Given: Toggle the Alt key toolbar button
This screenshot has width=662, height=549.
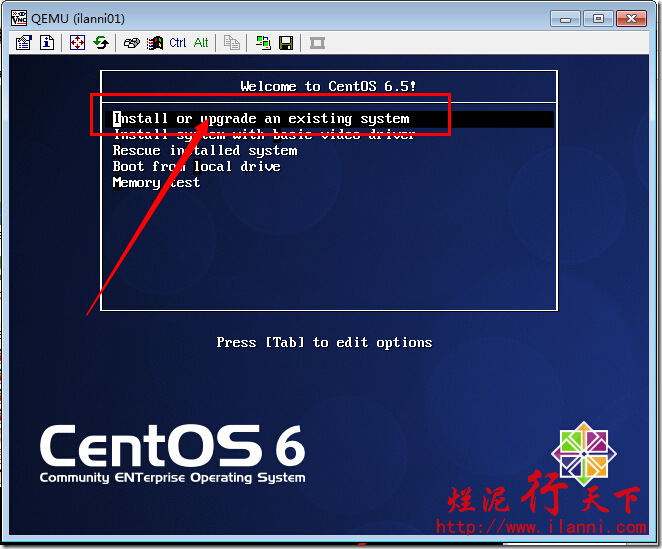Looking at the screenshot, I should (201, 43).
